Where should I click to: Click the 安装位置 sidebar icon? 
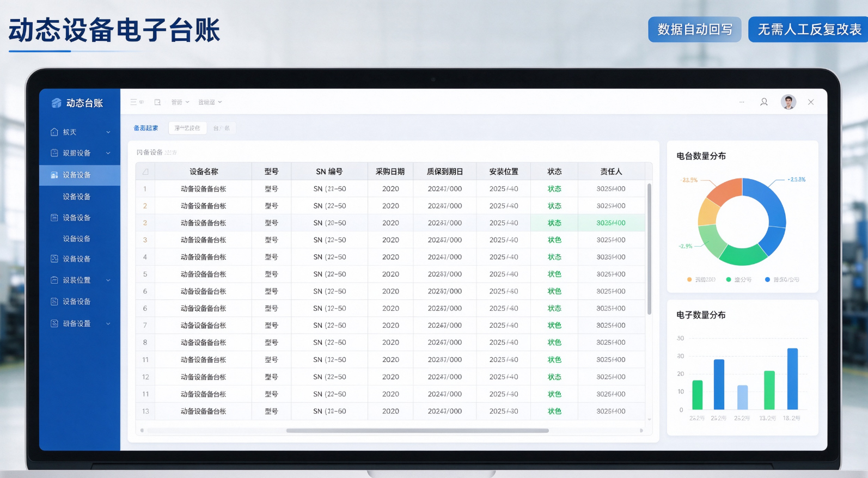(x=54, y=280)
